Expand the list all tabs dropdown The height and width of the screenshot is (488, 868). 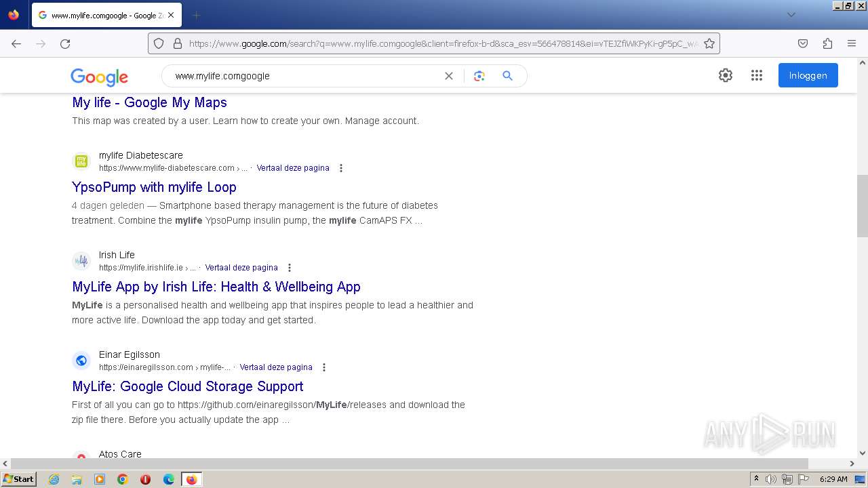pyautogui.click(x=791, y=15)
